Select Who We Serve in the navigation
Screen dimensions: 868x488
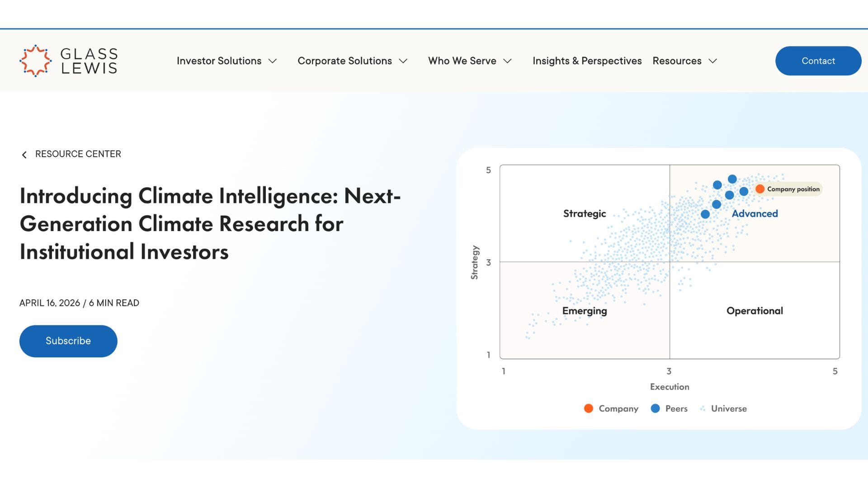coord(462,61)
